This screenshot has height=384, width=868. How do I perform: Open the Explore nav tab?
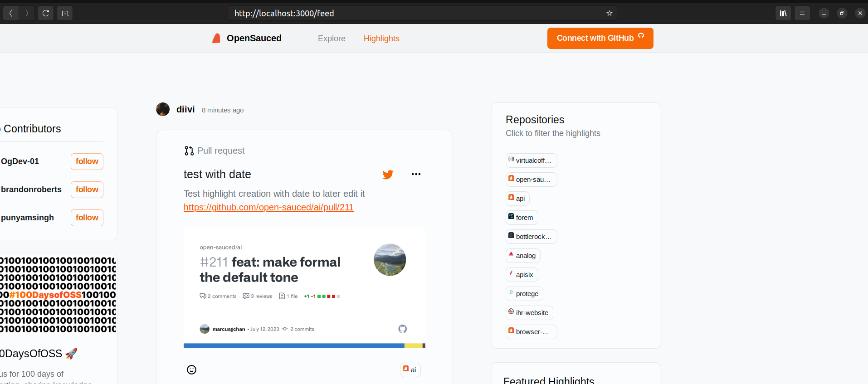pos(332,39)
